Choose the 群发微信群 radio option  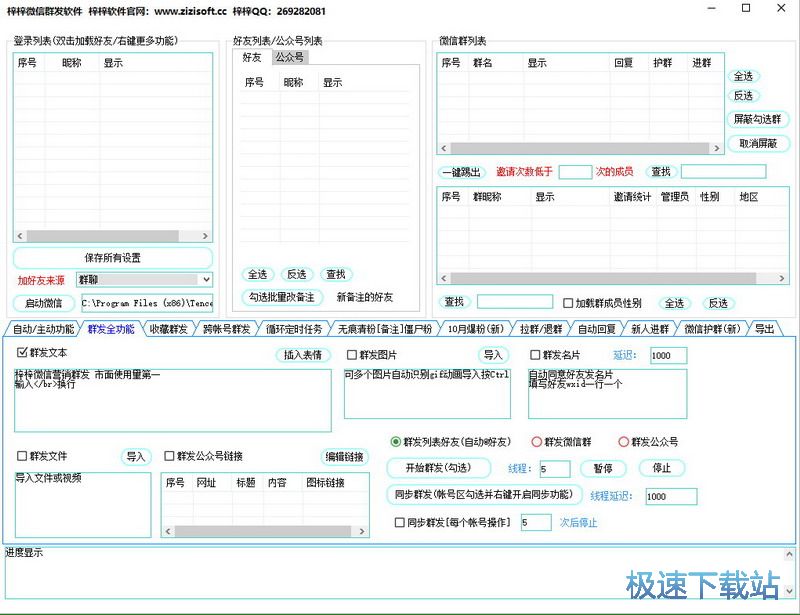click(x=537, y=442)
